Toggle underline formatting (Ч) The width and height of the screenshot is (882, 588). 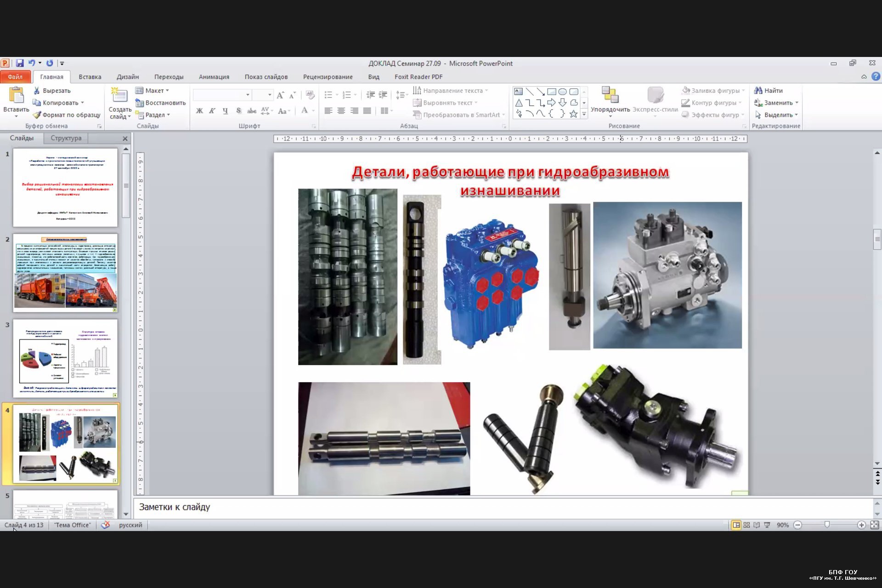click(x=225, y=111)
